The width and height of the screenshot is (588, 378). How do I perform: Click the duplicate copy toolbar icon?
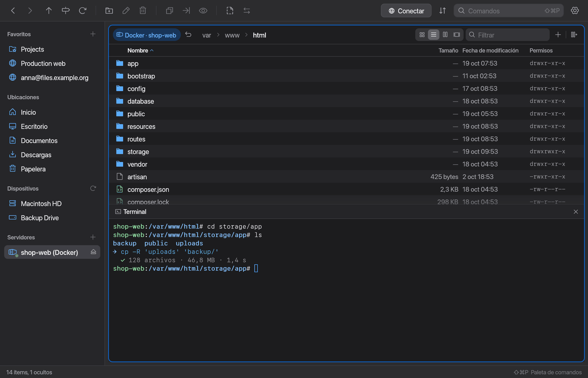(169, 11)
